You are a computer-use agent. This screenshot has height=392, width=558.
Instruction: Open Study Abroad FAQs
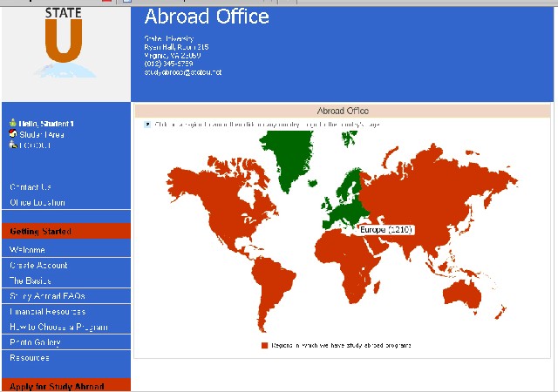47,297
